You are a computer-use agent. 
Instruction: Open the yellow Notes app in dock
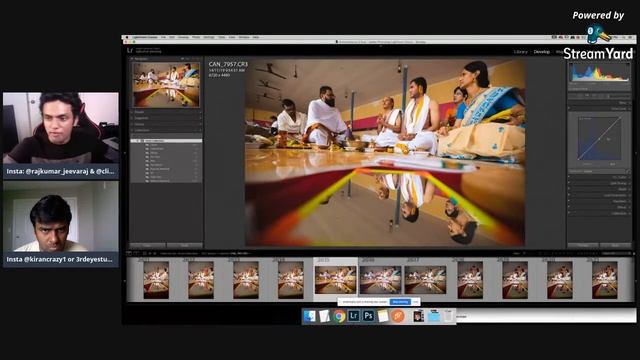pyautogui.click(x=383, y=316)
